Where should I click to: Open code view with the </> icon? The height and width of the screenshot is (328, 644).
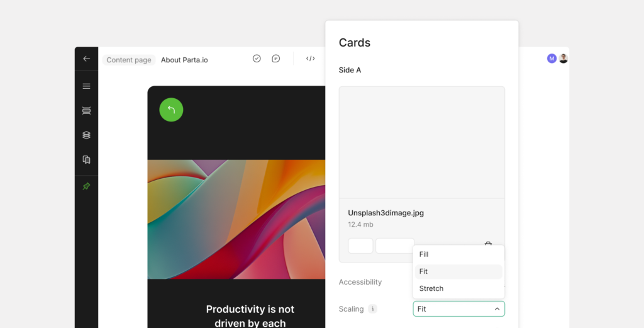(310, 59)
